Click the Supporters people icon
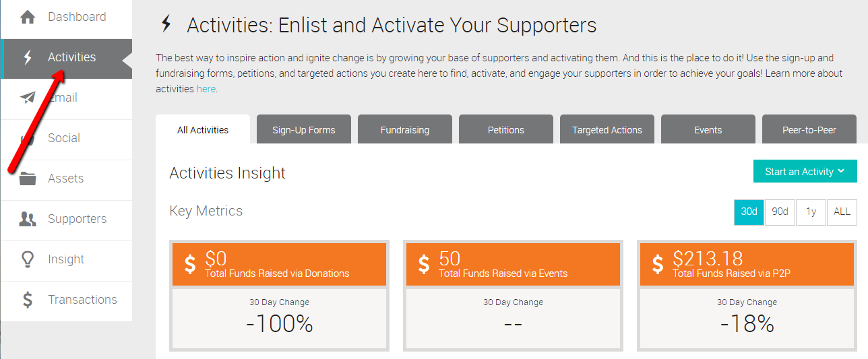 [28, 219]
